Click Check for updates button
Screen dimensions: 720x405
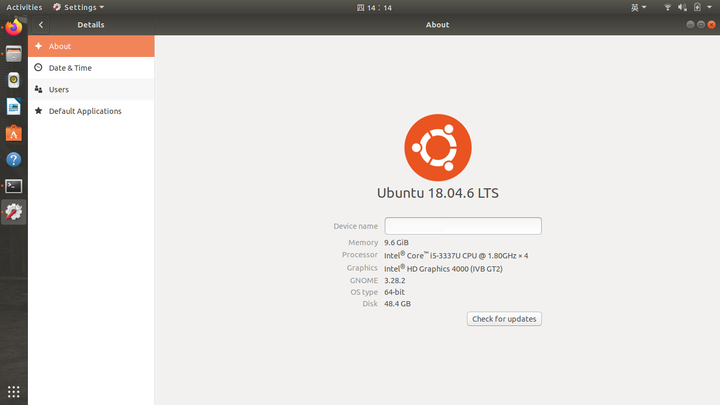point(504,319)
